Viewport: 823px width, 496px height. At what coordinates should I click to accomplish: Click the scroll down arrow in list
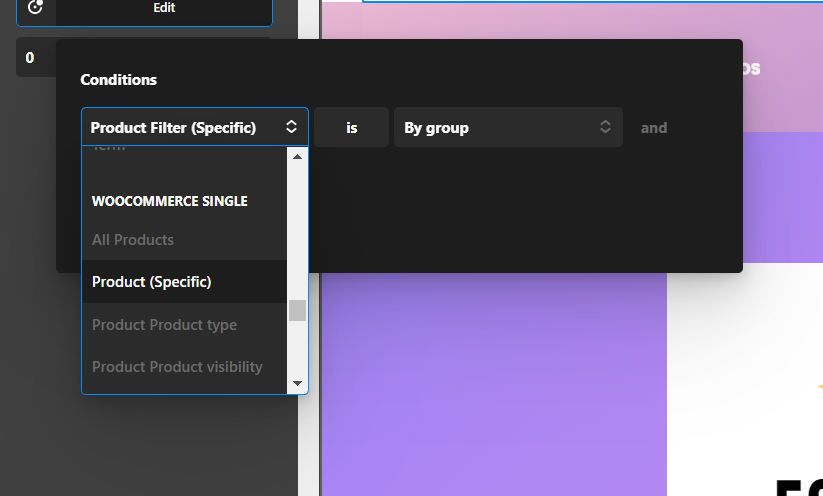click(297, 383)
